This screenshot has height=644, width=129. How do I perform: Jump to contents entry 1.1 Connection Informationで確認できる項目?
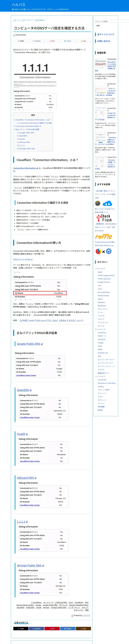pos(34,123)
